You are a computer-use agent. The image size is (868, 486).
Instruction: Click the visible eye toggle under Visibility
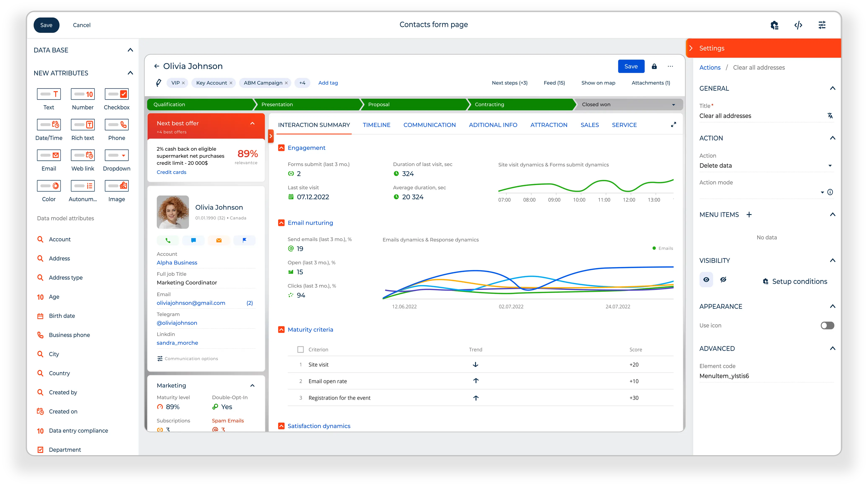point(706,280)
